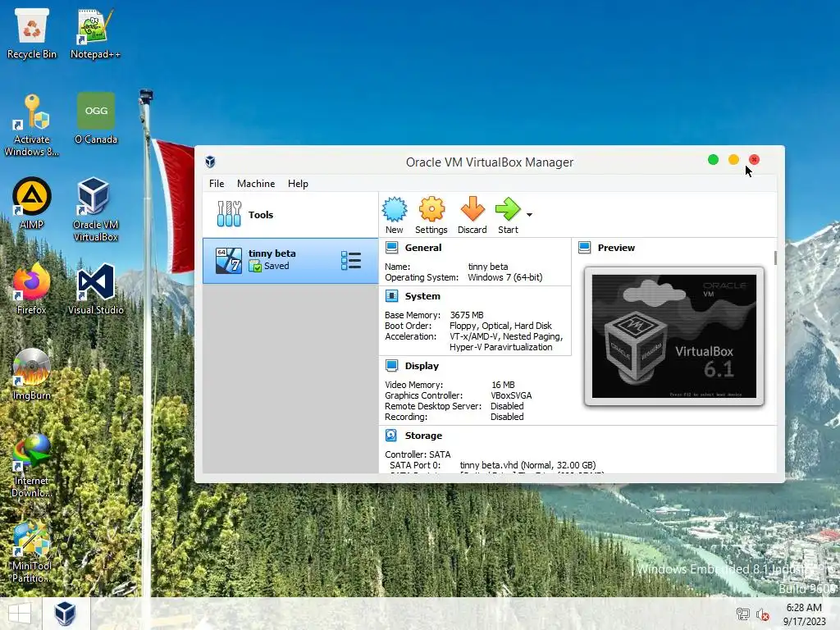Viewport: 840px width, 630px height.
Task: Select the MiniTool Partition desktop shortcut
Action: 32,550
